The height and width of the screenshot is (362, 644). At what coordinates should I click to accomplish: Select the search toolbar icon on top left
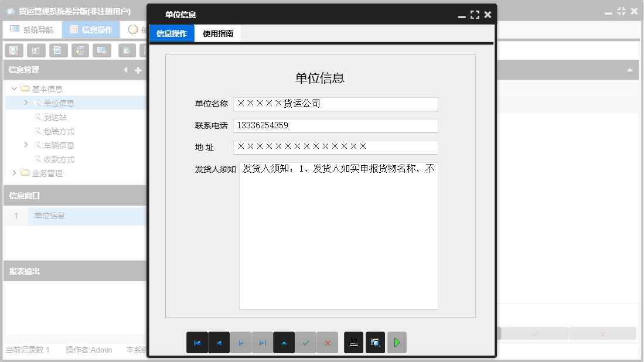click(13, 50)
